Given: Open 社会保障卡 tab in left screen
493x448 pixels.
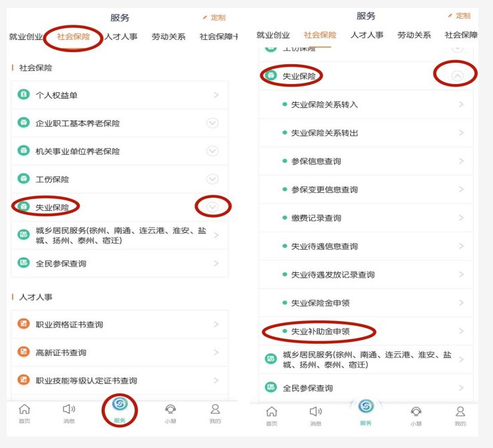Looking at the screenshot, I should pyautogui.click(x=218, y=37).
